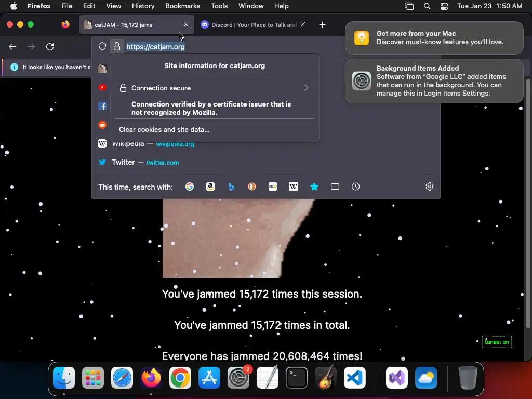This screenshot has height=399, width=532.
Task: Click the Facebook suggestion icon
Action: point(102,106)
